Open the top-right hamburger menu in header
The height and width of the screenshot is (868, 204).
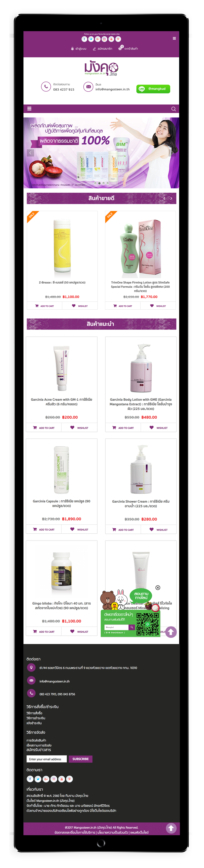click(x=174, y=38)
